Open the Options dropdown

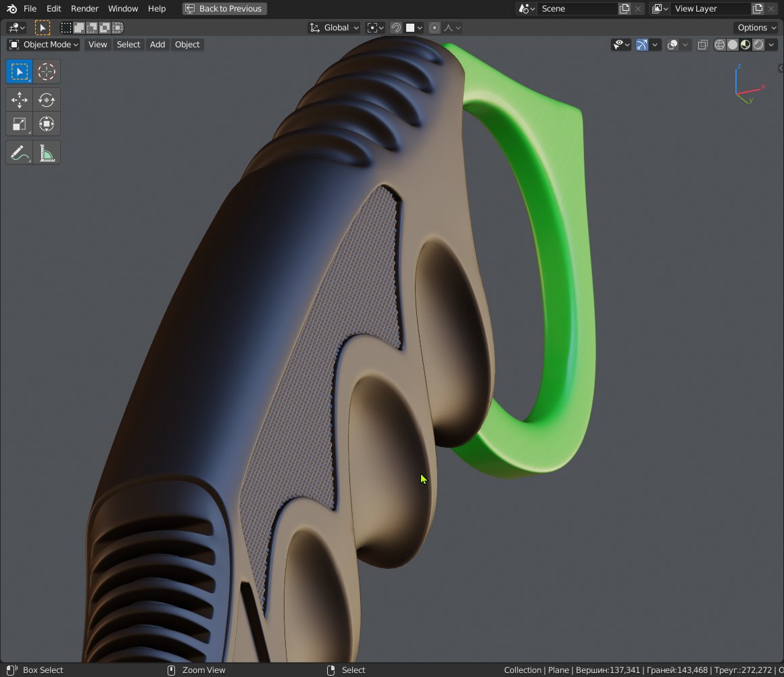pos(756,28)
